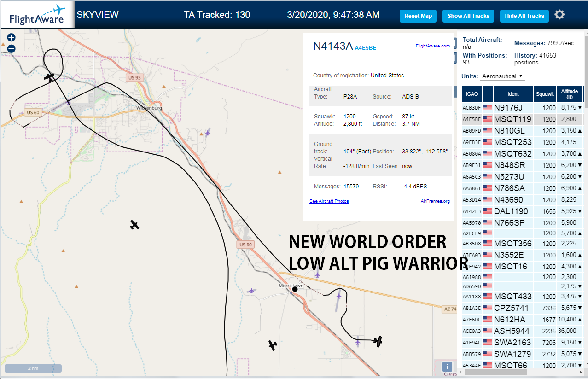Click the AZ 74 highway shield
This screenshot has width=588, height=379.
point(450,309)
